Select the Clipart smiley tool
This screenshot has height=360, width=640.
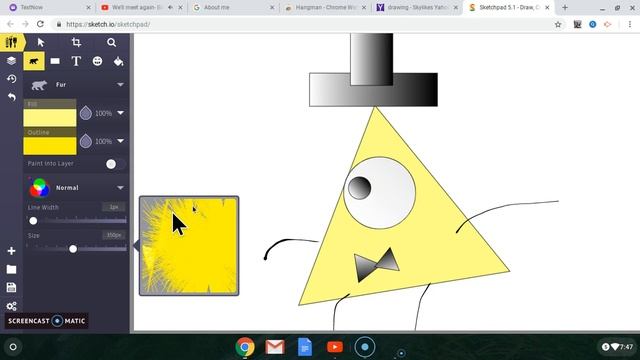(97, 61)
